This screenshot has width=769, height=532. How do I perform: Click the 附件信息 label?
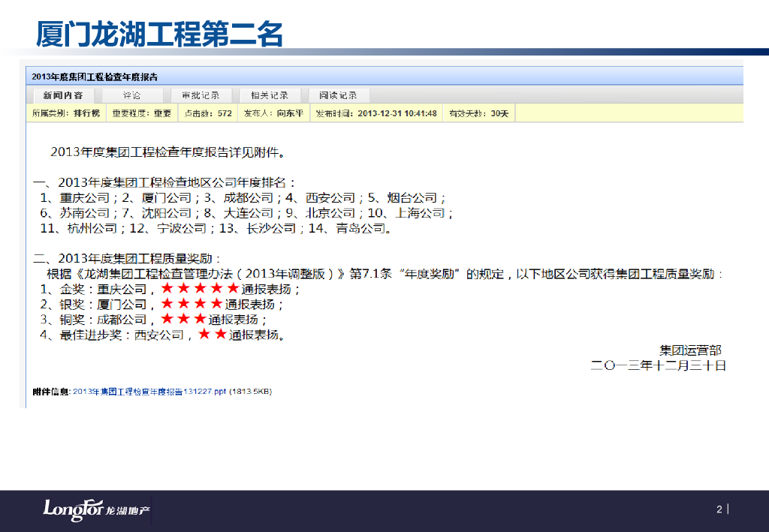(51, 392)
